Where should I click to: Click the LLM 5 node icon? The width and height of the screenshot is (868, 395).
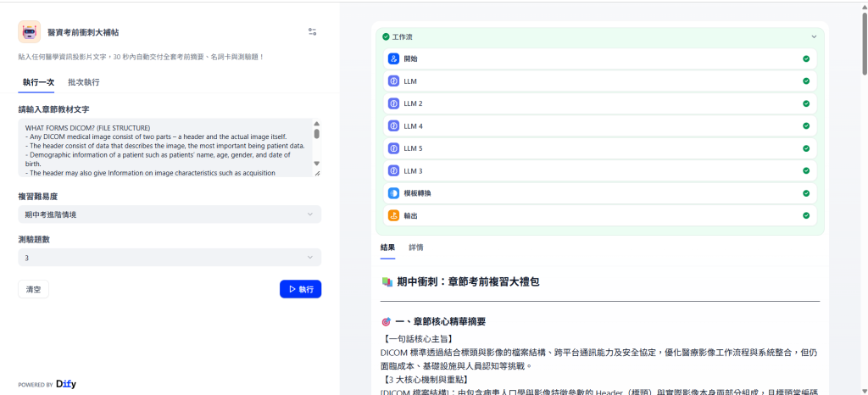(x=393, y=148)
